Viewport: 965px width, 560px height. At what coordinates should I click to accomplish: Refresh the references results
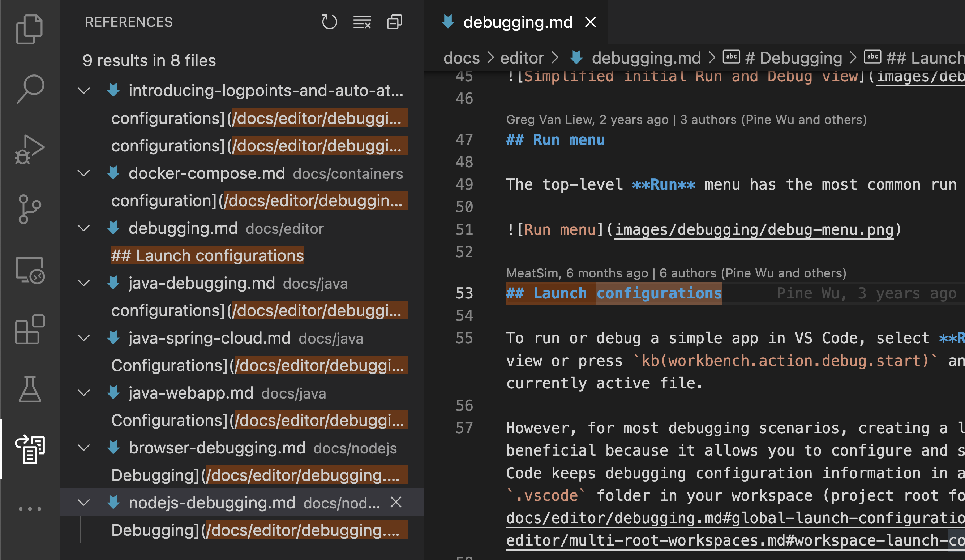(330, 22)
